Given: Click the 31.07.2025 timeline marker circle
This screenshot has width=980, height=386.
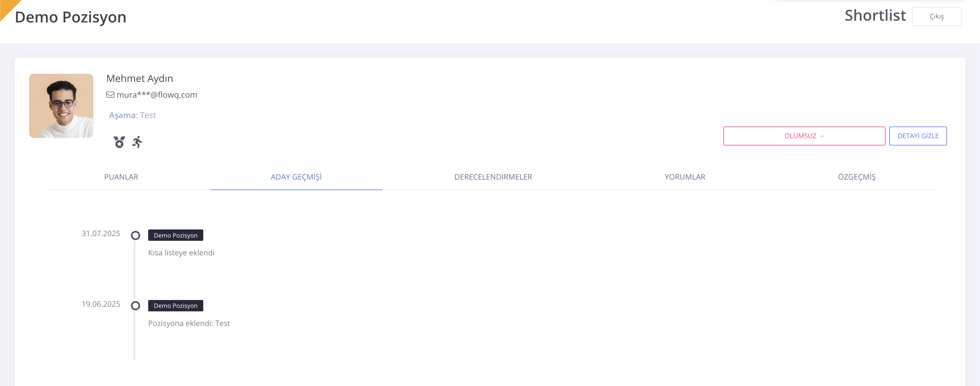Looking at the screenshot, I should pyautogui.click(x=135, y=235).
